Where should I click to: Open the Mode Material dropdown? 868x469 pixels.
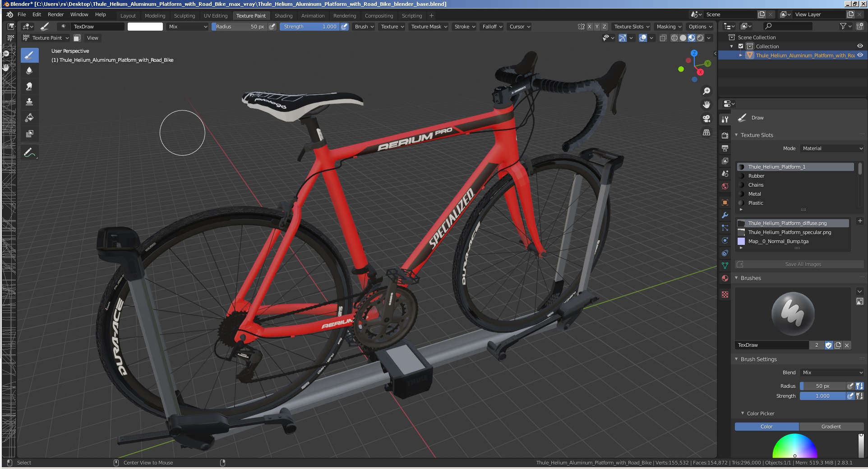tap(832, 148)
